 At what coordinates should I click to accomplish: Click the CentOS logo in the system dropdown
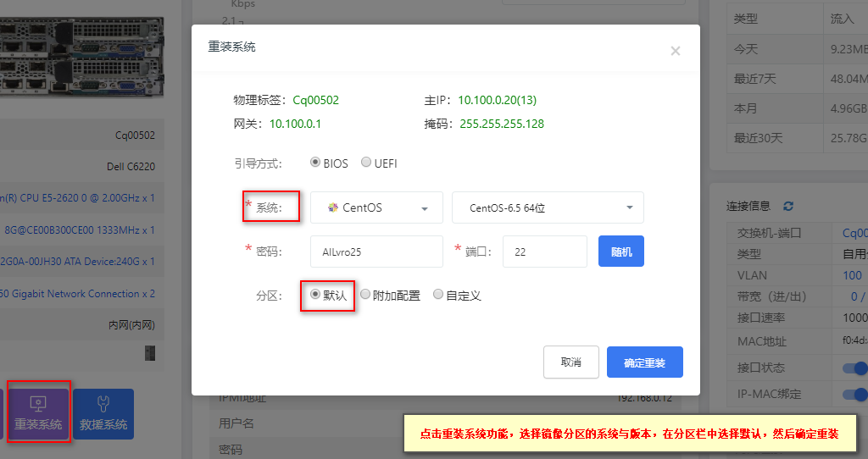tap(332, 207)
